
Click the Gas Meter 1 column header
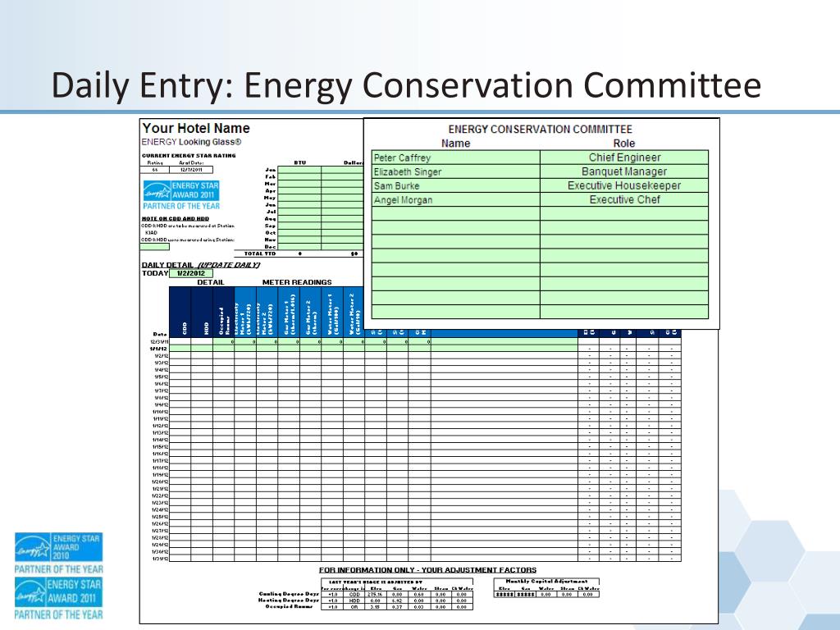289,312
